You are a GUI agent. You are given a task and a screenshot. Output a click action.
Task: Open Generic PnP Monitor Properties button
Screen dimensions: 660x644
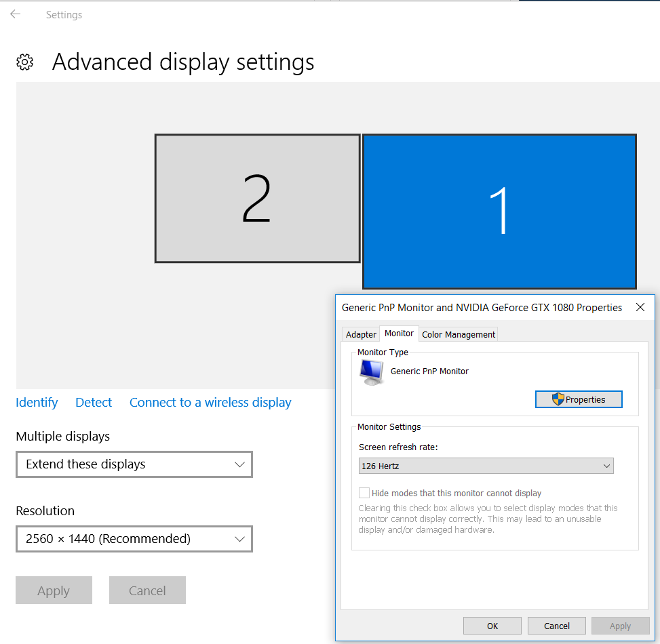click(579, 399)
